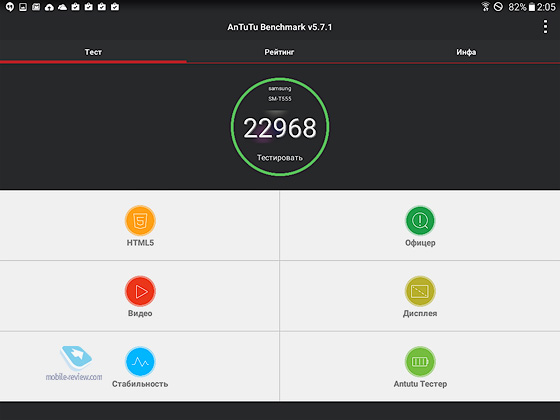Tap the 2:05 clock

546,7
